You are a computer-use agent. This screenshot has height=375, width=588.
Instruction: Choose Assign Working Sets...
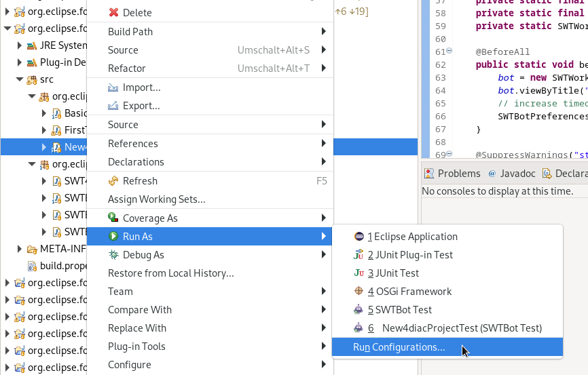(210, 199)
